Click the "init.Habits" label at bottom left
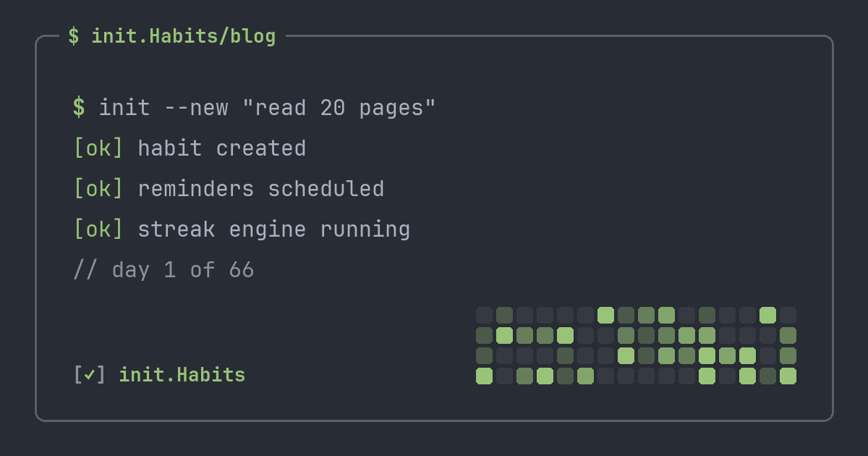The height and width of the screenshot is (456, 868). pyautogui.click(x=182, y=375)
